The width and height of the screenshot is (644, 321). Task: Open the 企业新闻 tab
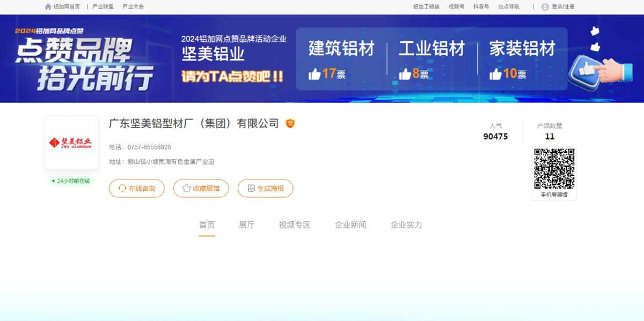350,225
